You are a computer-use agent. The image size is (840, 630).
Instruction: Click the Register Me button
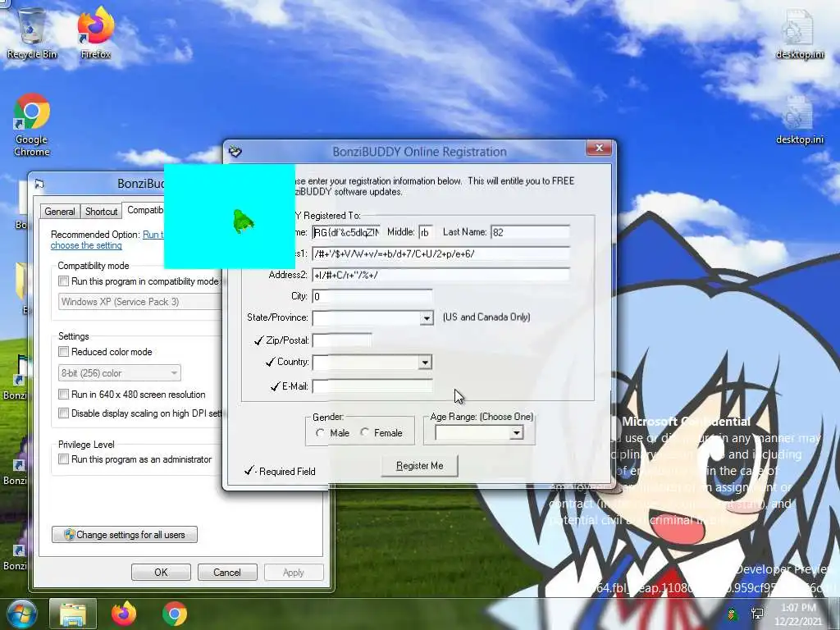pyautogui.click(x=419, y=466)
